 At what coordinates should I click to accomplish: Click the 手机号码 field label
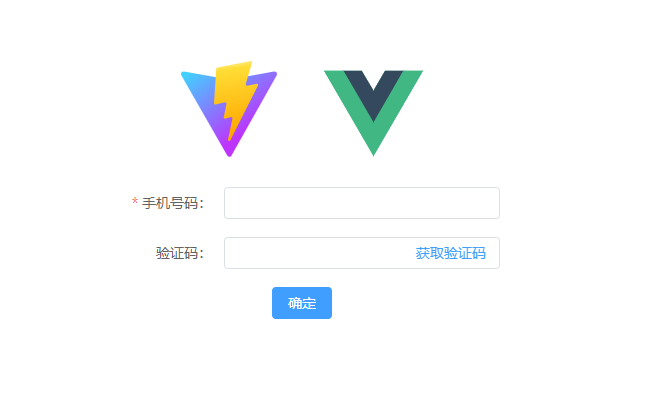click(x=173, y=203)
